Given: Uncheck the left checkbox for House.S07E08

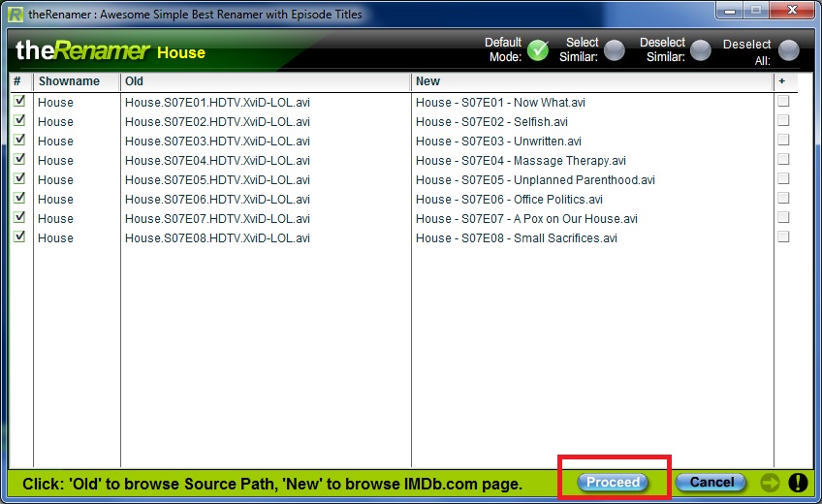Looking at the screenshot, I should pos(19,236).
